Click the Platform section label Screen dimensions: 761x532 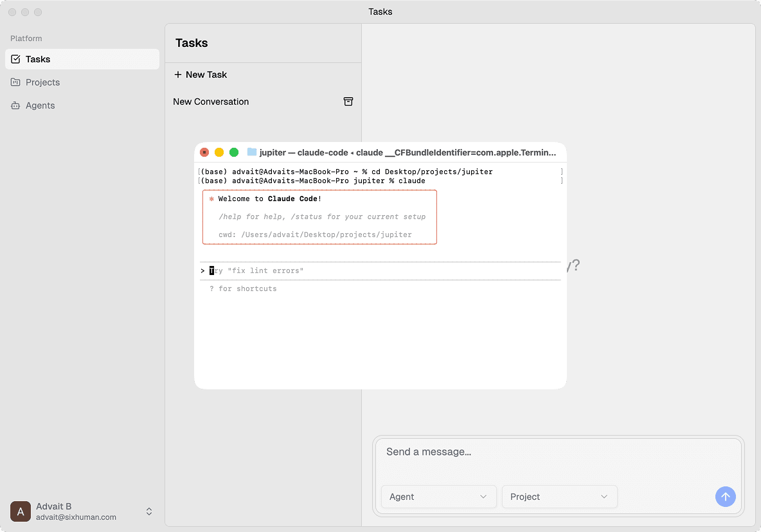pyautogui.click(x=26, y=39)
